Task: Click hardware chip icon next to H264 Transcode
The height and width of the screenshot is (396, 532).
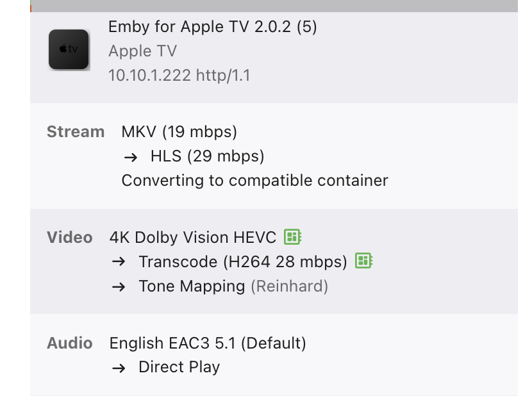Action: [x=363, y=261]
